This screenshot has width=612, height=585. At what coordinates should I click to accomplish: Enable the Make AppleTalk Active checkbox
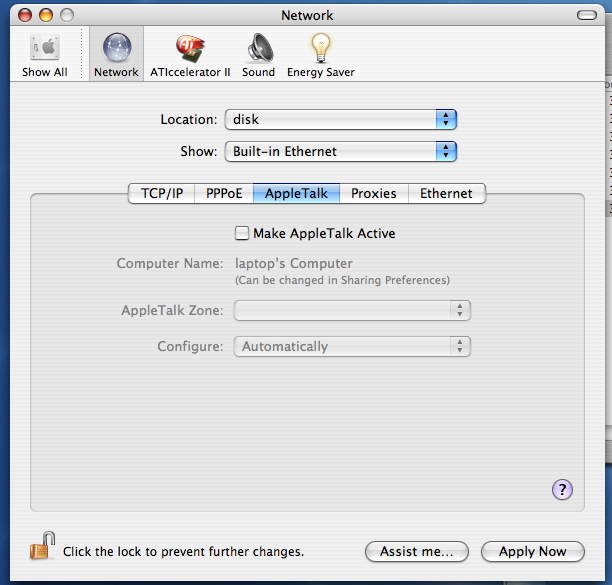[x=242, y=233]
